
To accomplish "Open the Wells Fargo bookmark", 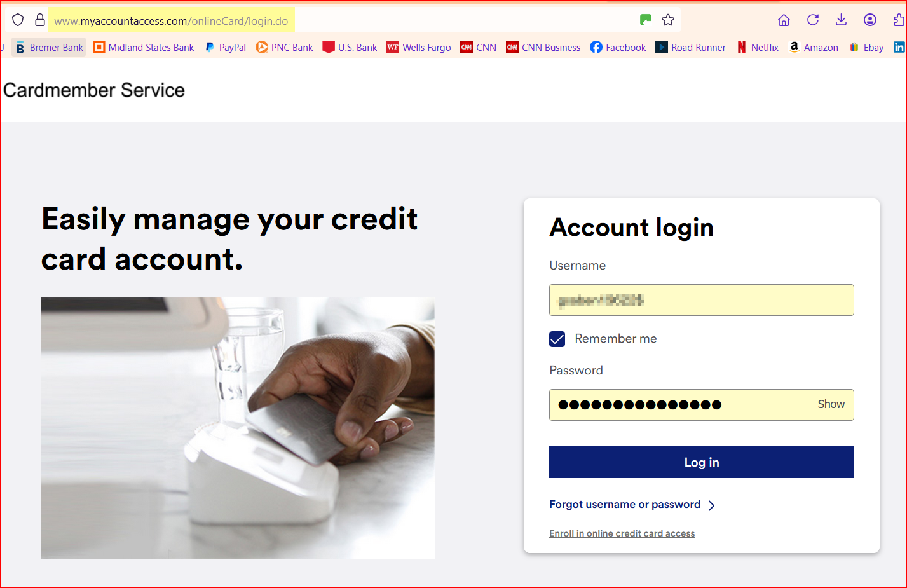I will click(419, 47).
